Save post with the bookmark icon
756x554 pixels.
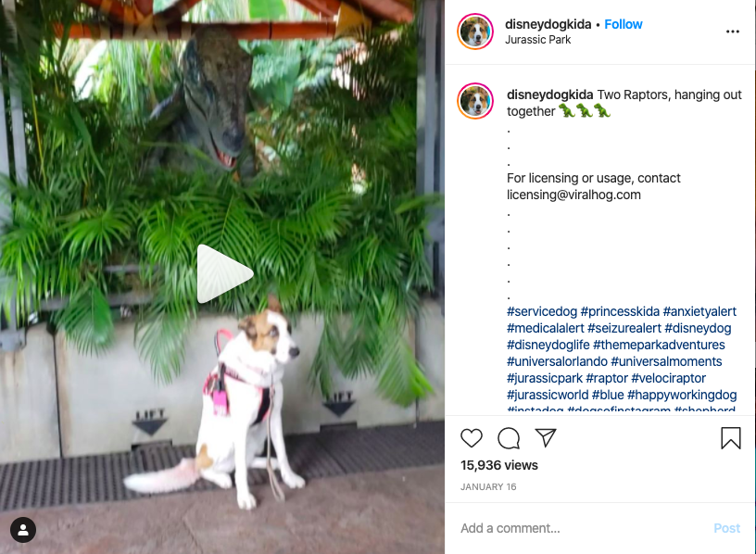(730, 438)
